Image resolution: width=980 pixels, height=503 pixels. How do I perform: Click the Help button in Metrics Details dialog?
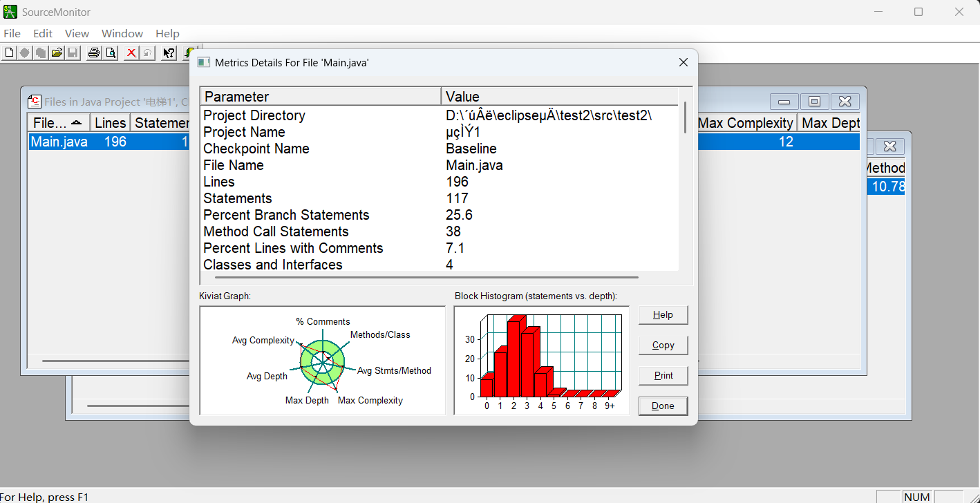(x=663, y=315)
